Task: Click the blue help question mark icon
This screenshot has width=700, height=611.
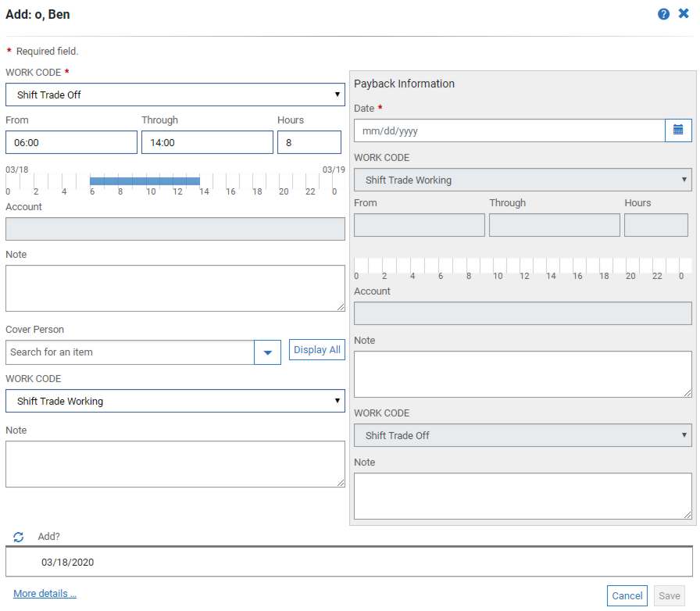Action: tap(663, 14)
